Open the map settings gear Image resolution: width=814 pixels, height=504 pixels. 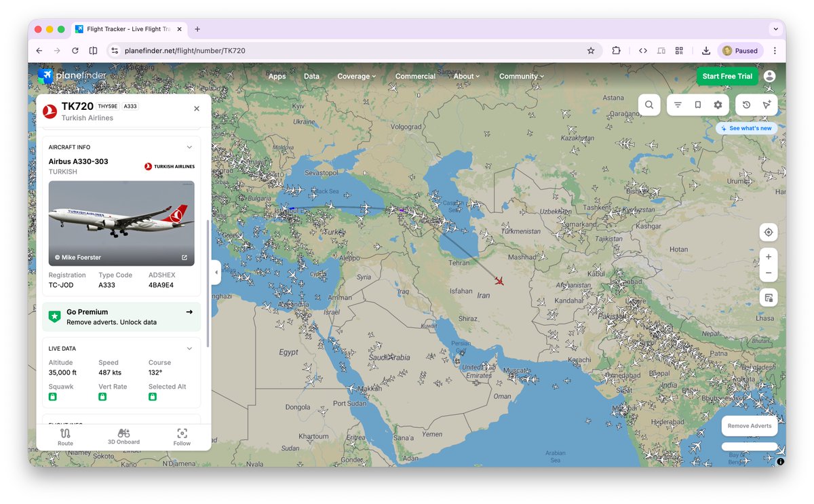pos(716,104)
